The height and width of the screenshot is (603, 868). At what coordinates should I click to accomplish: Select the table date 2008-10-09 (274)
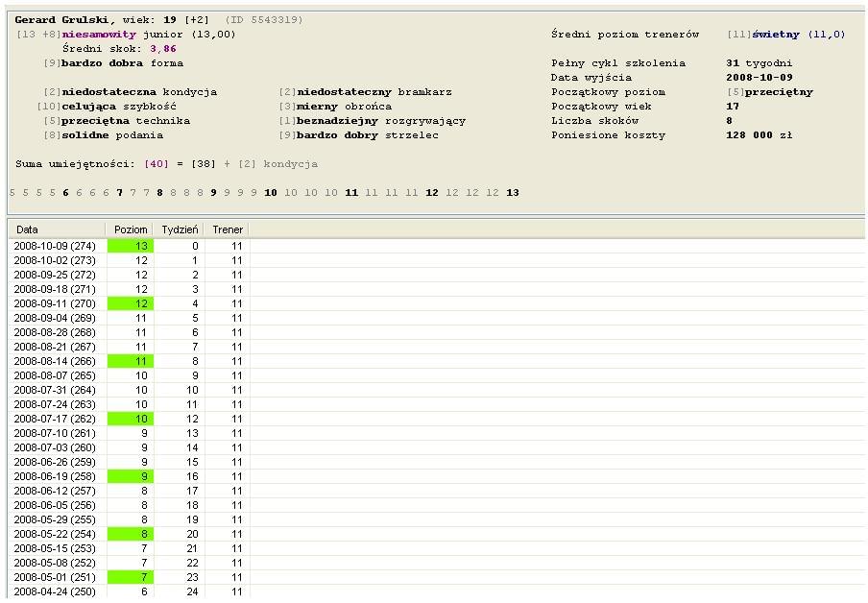coord(55,246)
